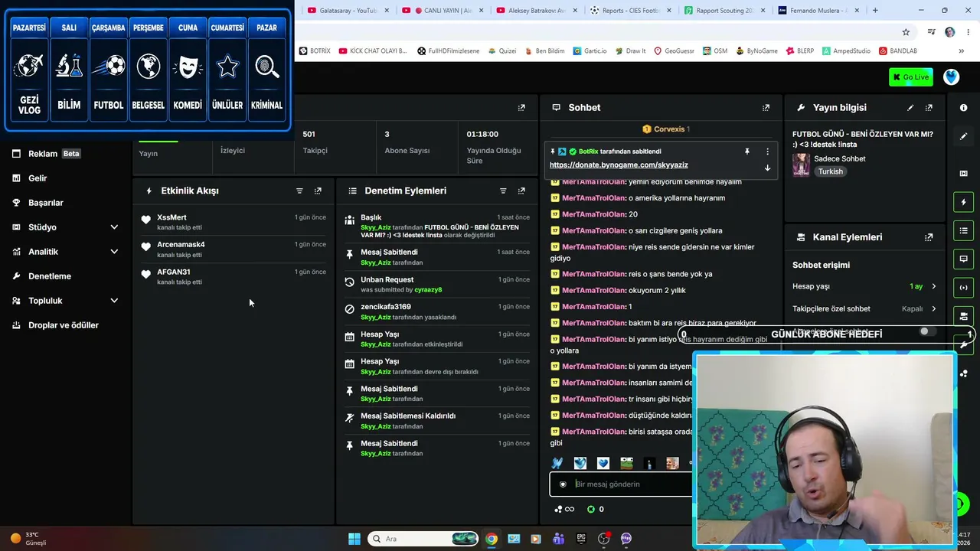Image resolution: width=980 pixels, height=551 pixels.
Task: Open three-dot menu on pinned message
Action: pos(767,152)
